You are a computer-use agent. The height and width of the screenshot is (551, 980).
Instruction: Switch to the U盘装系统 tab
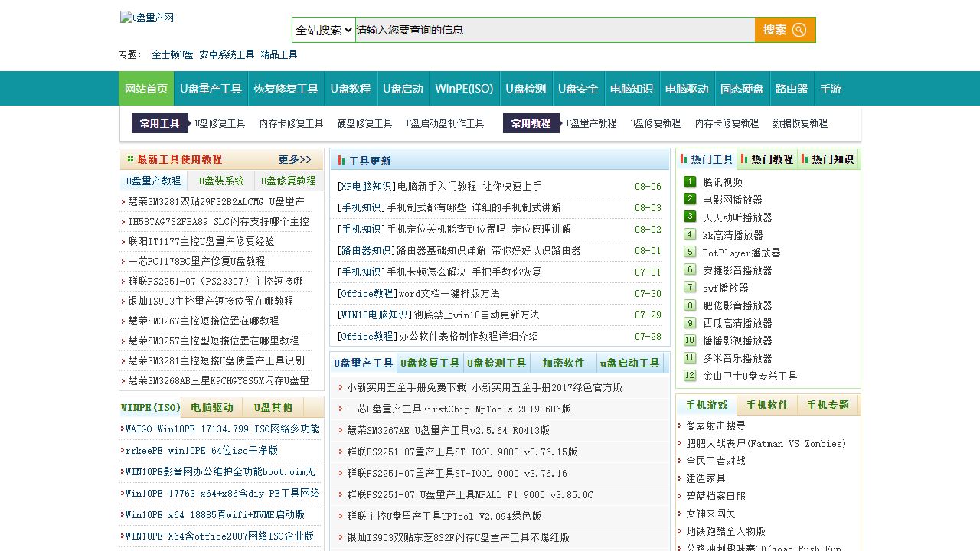[221, 181]
